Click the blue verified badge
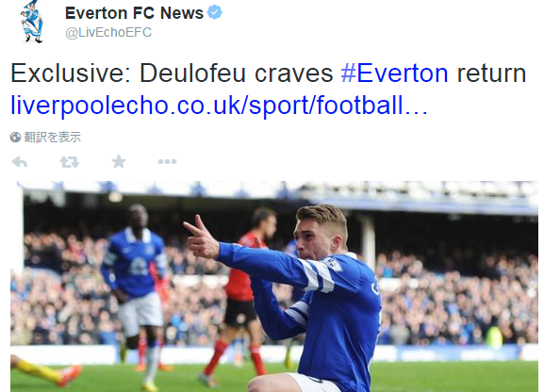The width and height of the screenshot is (560, 392). pyautogui.click(x=215, y=12)
